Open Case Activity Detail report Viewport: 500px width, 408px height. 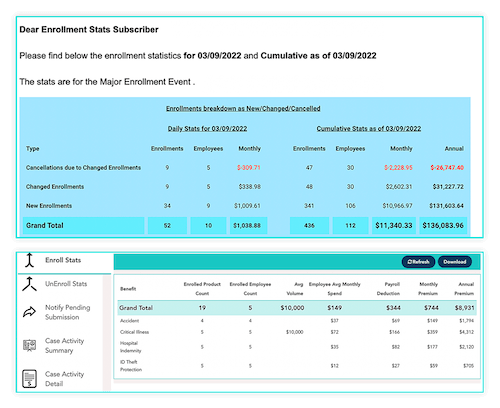pyautogui.click(x=65, y=379)
